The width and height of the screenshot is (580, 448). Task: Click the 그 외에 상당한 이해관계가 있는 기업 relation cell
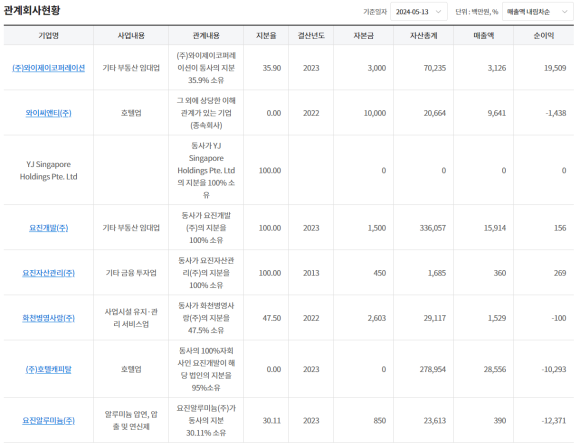coord(206,113)
